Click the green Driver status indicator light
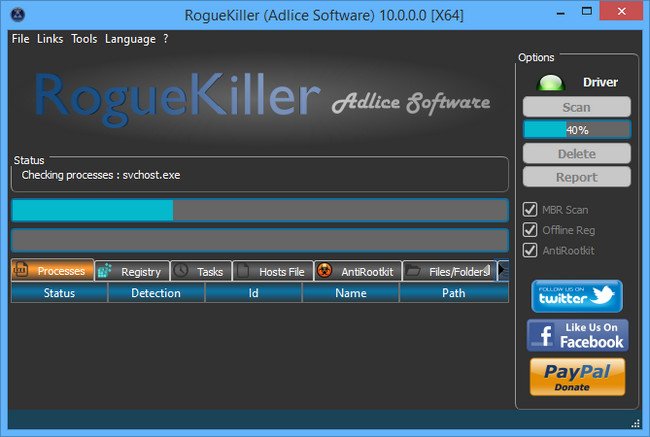 (x=551, y=83)
